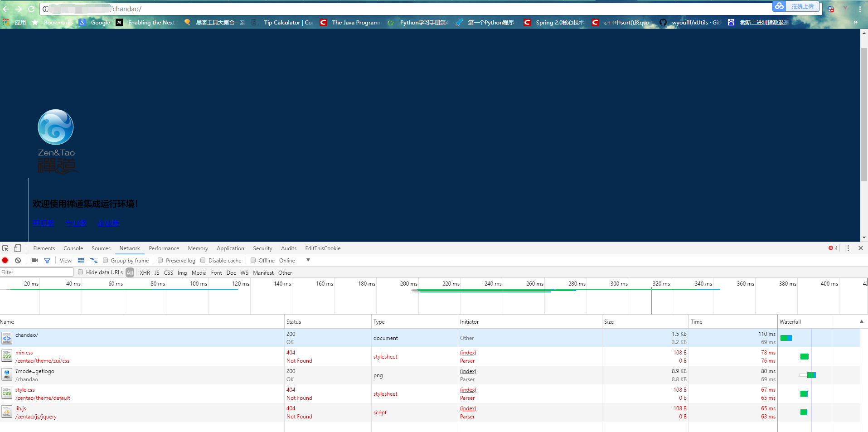The height and width of the screenshot is (432, 868).
Task: Tick the Disable cache checkbox
Action: point(203,261)
